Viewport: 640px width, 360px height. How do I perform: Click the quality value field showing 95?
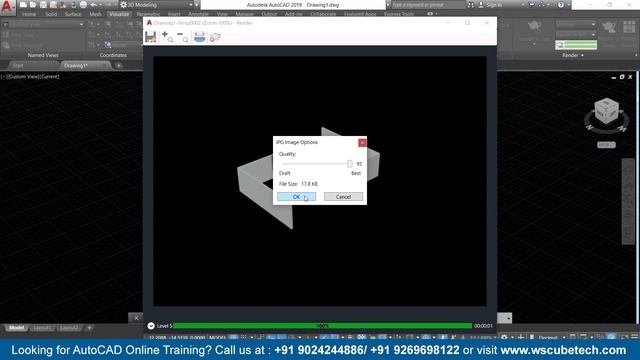(x=359, y=164)
